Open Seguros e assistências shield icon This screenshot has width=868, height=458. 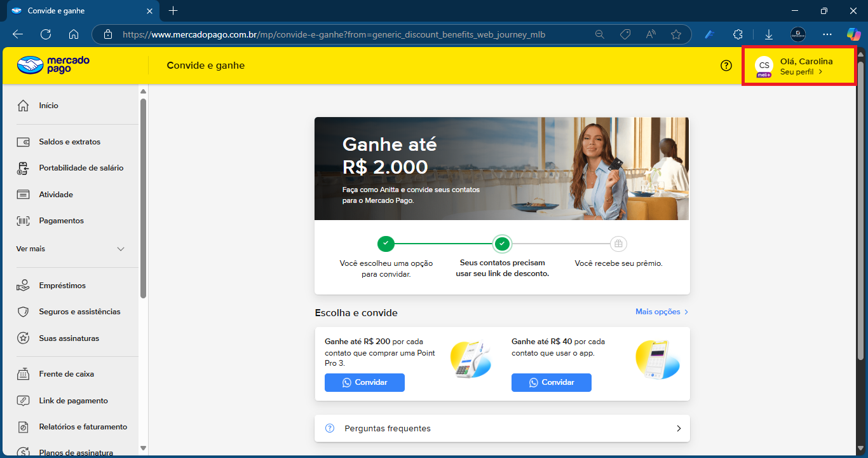click(x=24, y=312)
